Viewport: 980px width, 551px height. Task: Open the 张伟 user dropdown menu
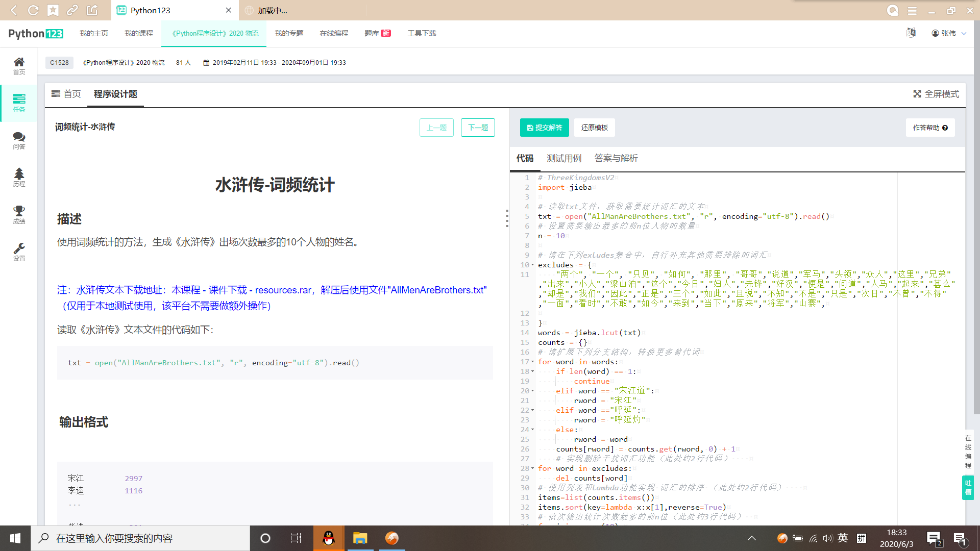coord(949,33)
